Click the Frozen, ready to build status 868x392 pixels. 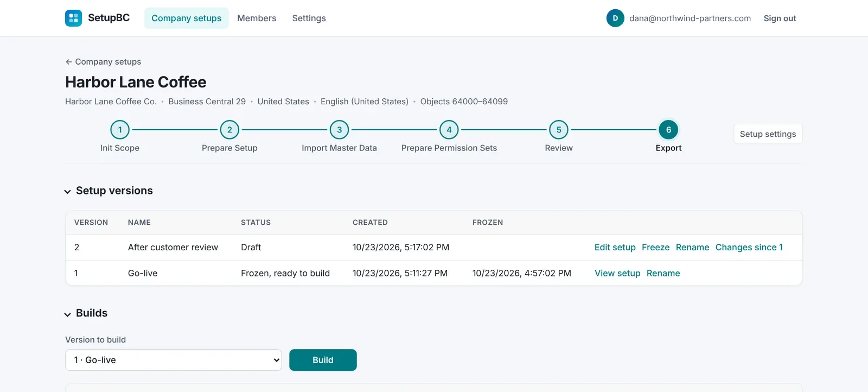tap(285, 273)
